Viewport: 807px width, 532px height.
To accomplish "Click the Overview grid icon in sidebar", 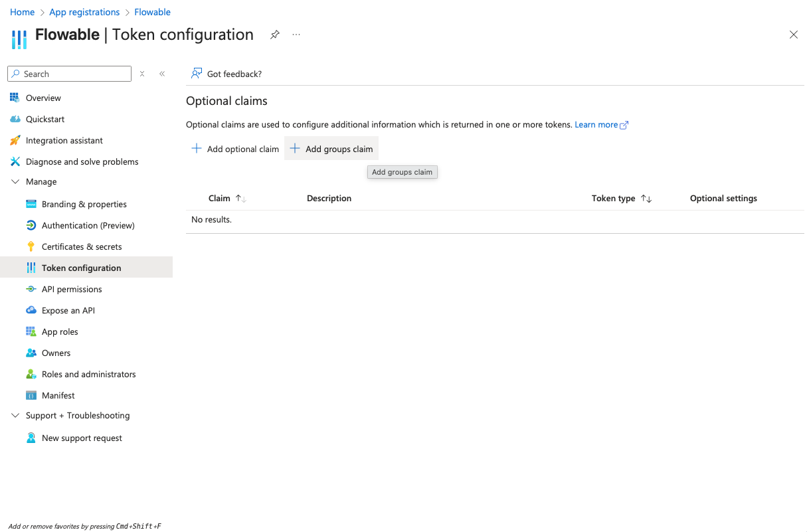I will click(x=15, y=98).
